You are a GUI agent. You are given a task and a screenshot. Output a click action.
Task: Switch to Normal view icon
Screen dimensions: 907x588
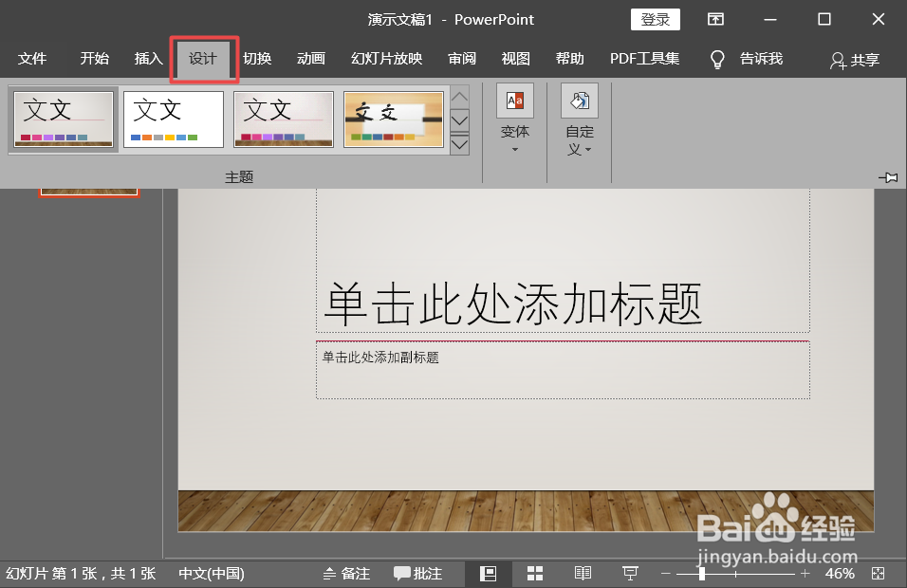click(489, 574)
